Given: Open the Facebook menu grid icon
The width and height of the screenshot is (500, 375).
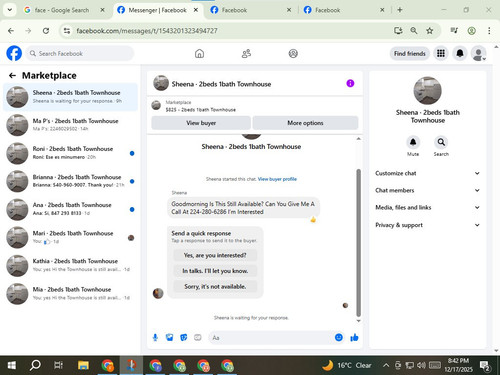Looking at the screenshot, I should (x=441, y=53).
